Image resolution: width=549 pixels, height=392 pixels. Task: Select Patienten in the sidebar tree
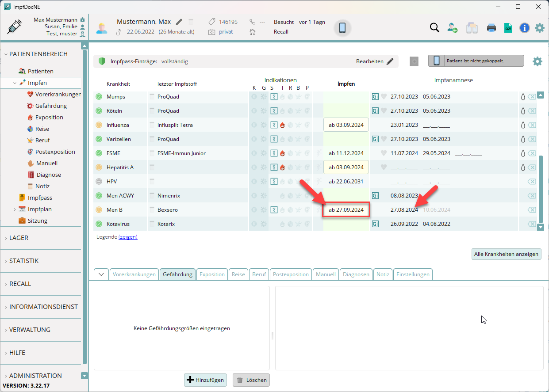(41, 71)
